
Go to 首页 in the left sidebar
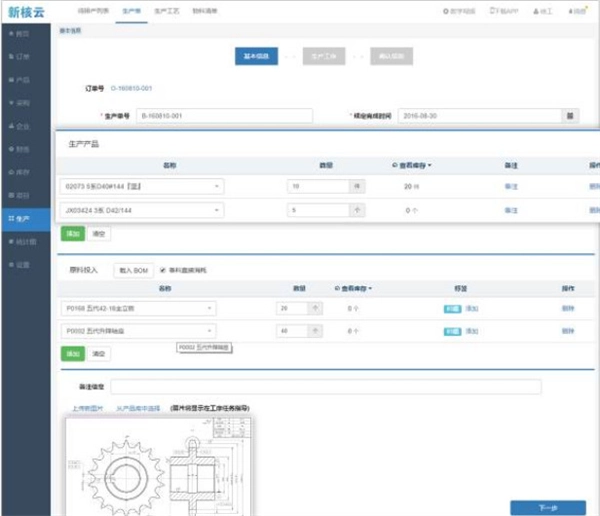(20, 33)
